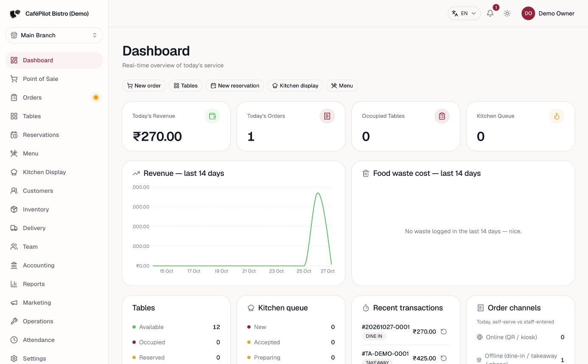Click the Available tables row
The height and width of the screenshot is (364, 588).
(176, 327)
